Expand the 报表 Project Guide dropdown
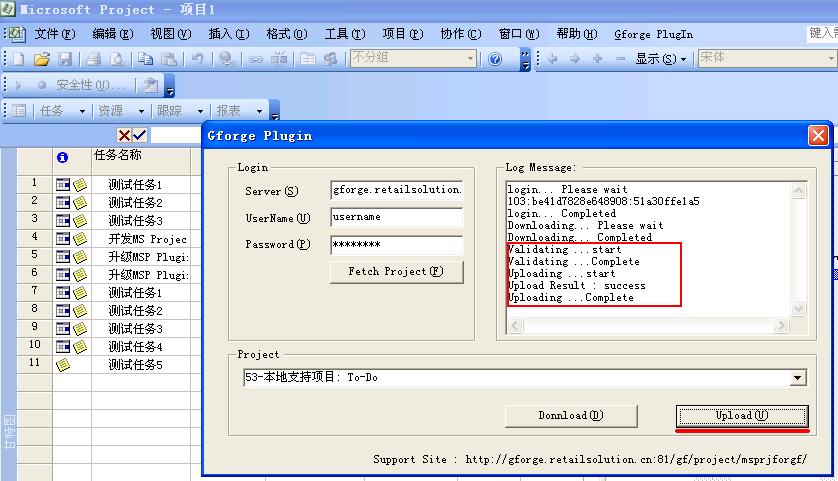838x481 pixels. click(x=259, y=111)
